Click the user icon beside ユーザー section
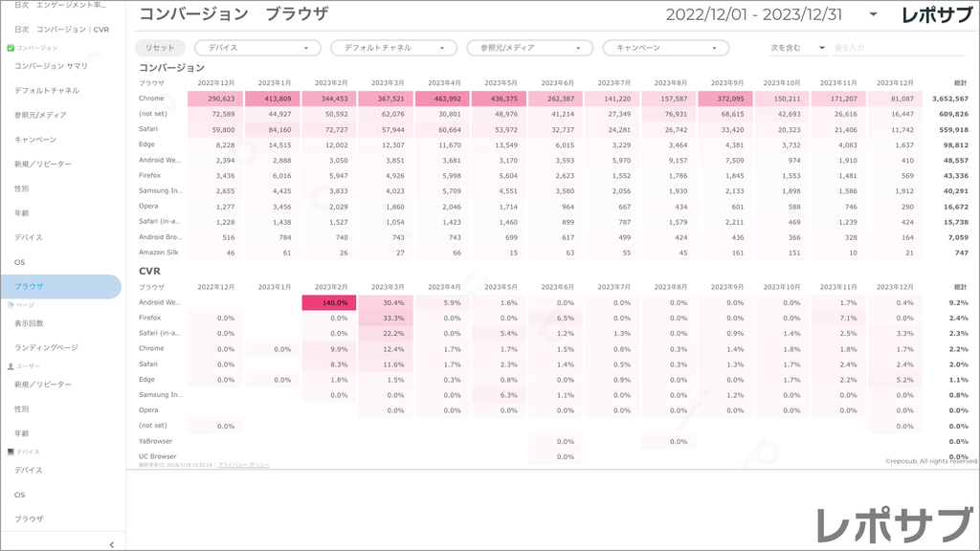This screenshot has height=551, width=980. pos(11,366)
